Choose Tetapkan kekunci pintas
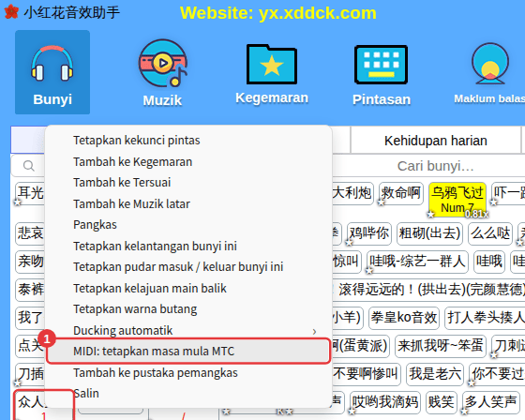525x420 pixels. tap(188, 141)
